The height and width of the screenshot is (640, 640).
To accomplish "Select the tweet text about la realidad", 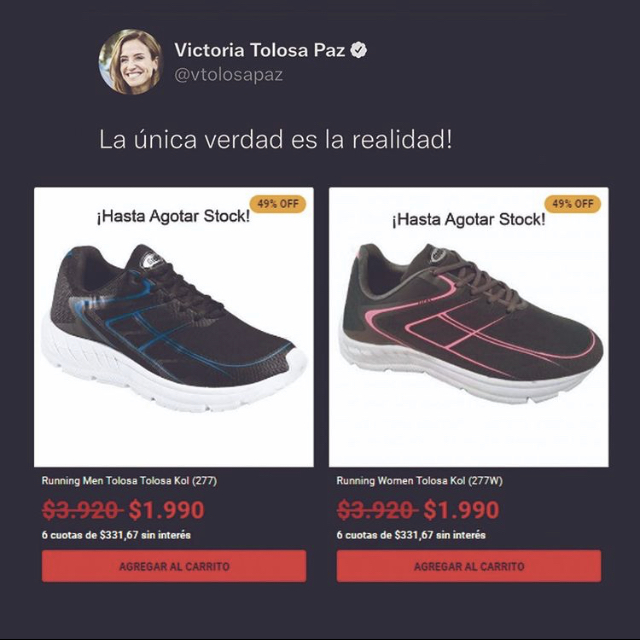I will coord(276,140).
